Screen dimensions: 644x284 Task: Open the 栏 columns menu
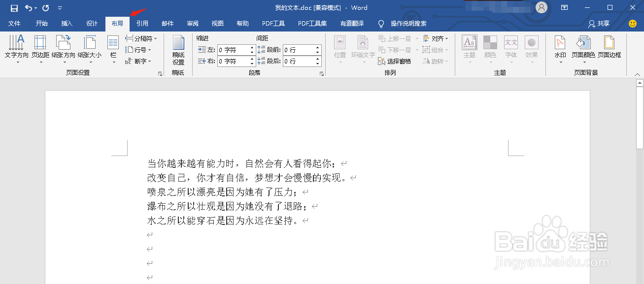(x=113, y=49)
